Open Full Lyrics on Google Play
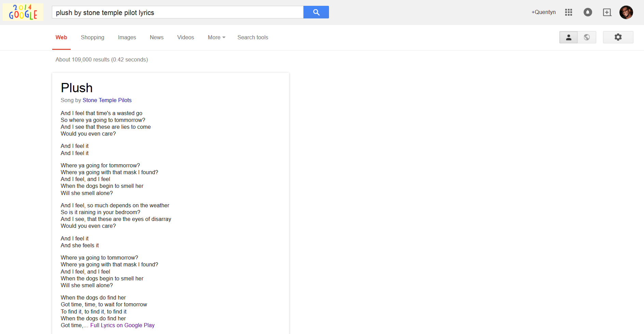Screen dimensions: 644x334 point(122,325)
